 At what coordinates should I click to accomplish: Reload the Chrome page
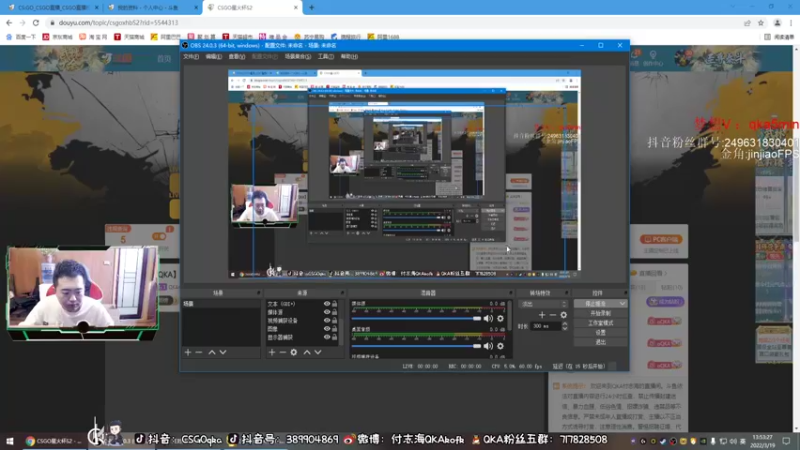(36, 22)
